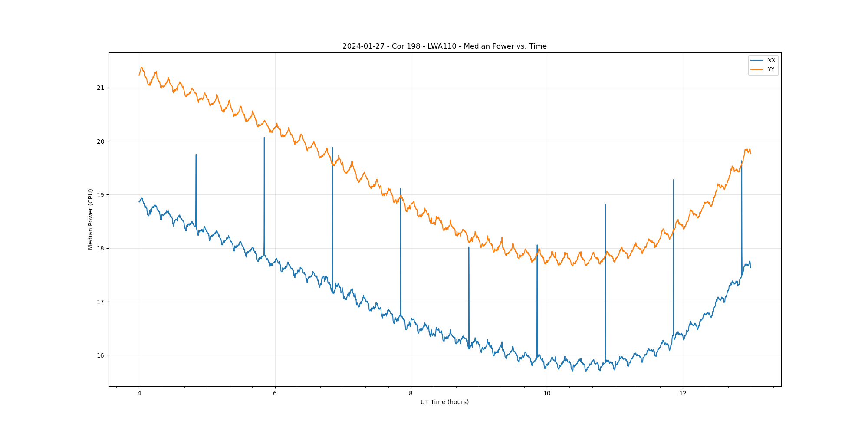Click x-axis tick label 8
Screen dimensions: 868x434
411,394
